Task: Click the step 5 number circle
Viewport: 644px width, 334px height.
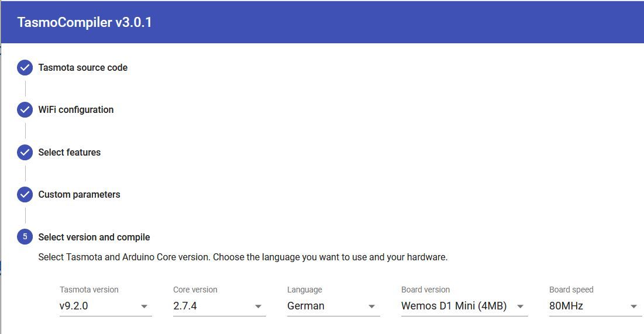Action: (25, 237)
